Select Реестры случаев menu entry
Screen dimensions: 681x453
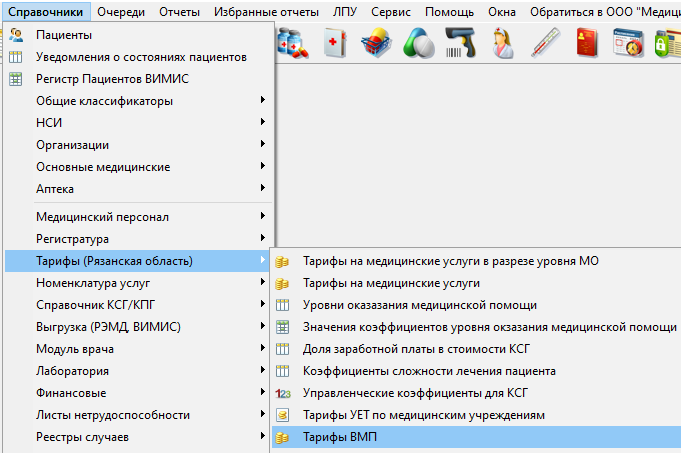click(x=138, y=437)
